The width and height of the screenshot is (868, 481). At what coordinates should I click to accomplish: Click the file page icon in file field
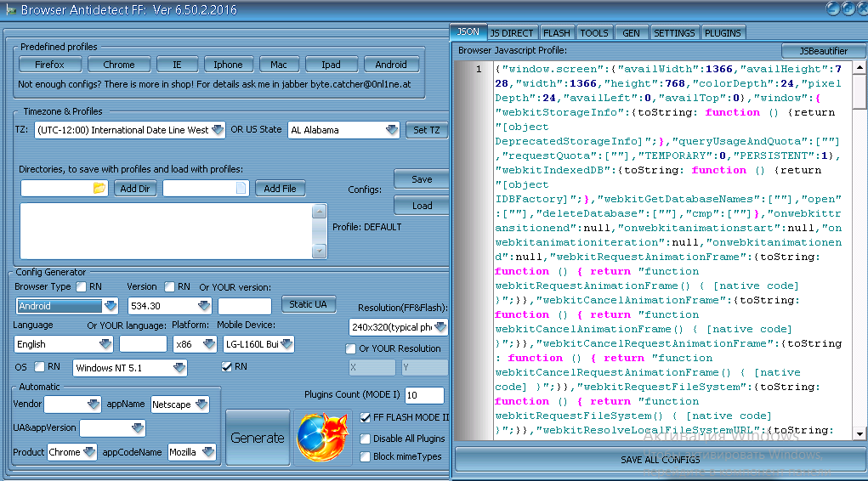[x=241, y=188]
